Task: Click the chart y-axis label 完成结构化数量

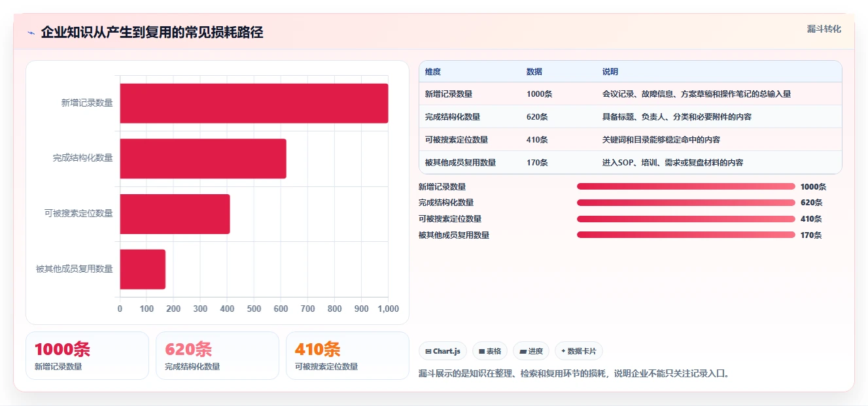Action: pos(83,158)
